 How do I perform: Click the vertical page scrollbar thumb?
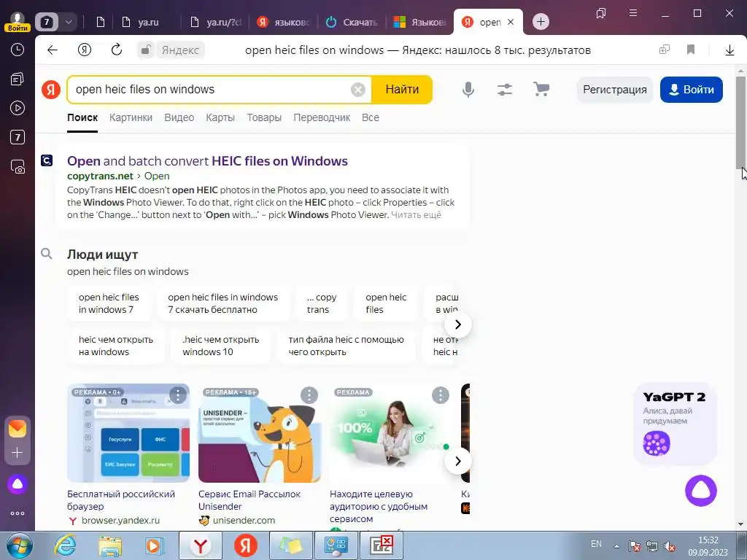[740, 122]
